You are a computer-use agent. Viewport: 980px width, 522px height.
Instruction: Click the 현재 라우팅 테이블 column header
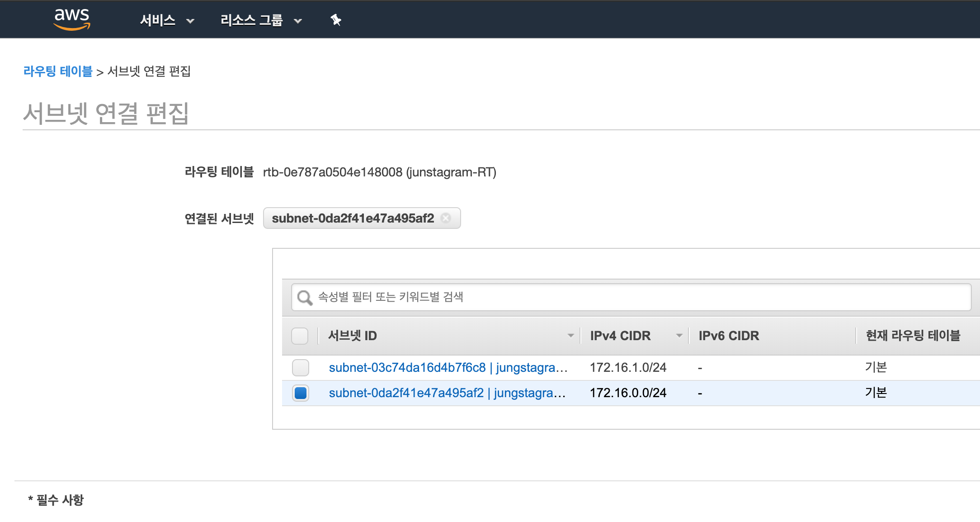pos(913,336)
